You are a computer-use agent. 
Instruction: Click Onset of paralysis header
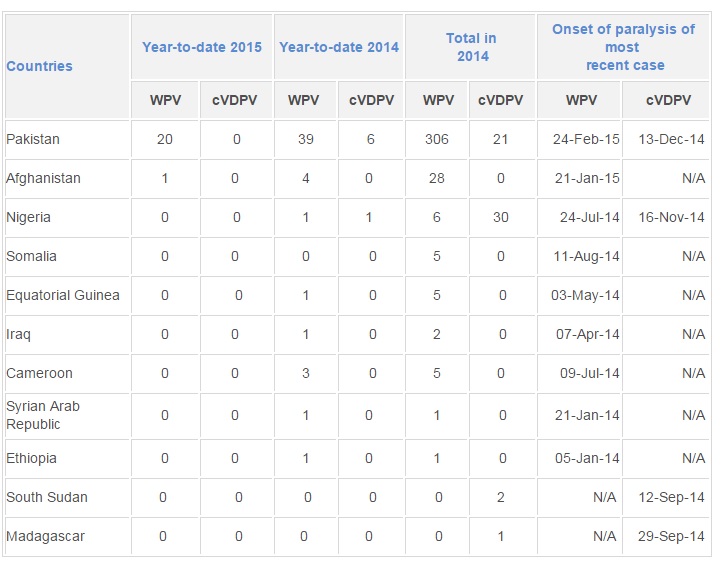(x=623, y=47)
